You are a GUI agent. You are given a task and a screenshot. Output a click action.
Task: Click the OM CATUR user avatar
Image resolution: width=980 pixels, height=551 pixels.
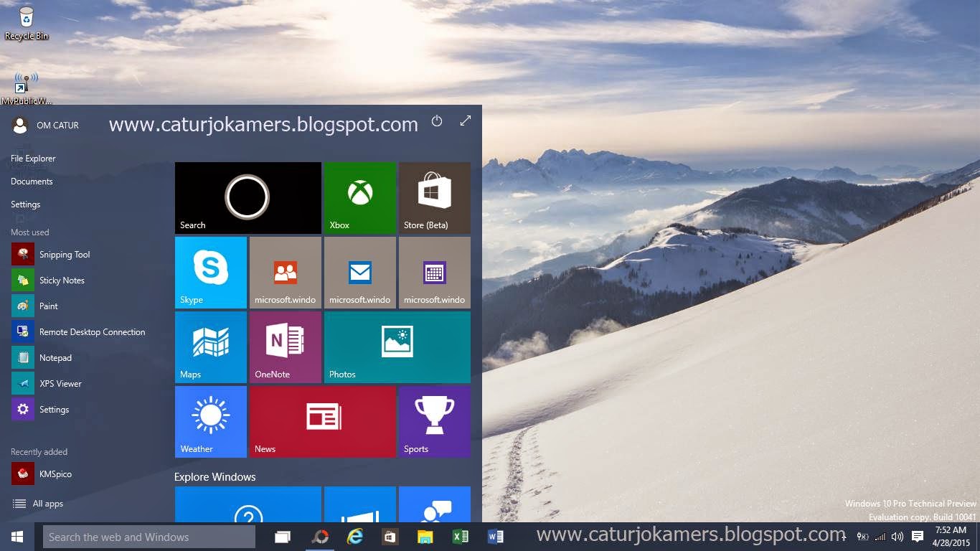[x=20, y=125]
